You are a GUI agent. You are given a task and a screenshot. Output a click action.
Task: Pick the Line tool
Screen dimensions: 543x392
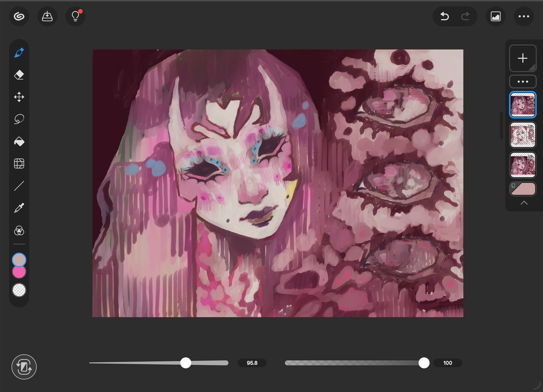(x=19, y=186)
